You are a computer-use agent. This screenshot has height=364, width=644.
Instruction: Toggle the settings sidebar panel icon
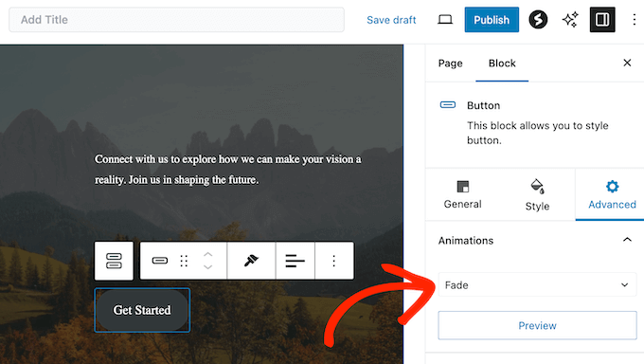pyautogui.click(x=602, y=20)
